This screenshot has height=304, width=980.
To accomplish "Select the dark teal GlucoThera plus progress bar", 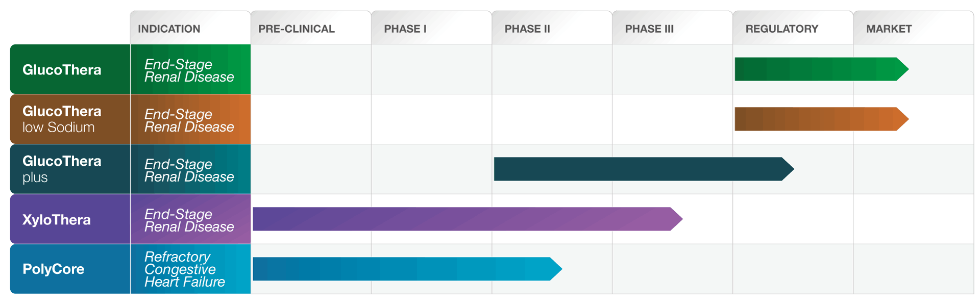I will 644,169.
